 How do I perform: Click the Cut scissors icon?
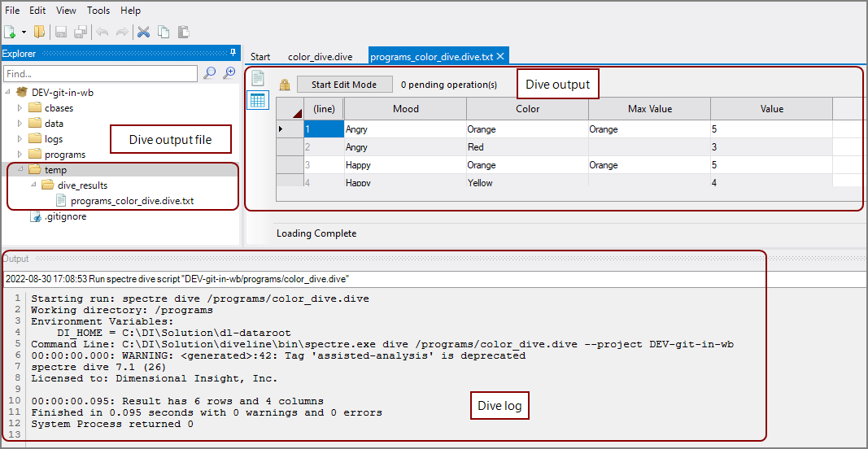click(144, 33)
